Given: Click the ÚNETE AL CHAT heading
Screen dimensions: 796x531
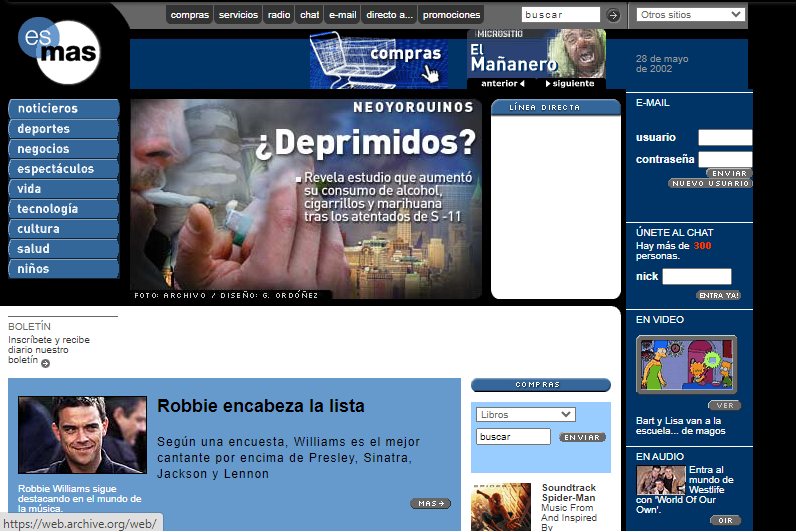Looking at the screenshot, I should (x=675, y=233).
